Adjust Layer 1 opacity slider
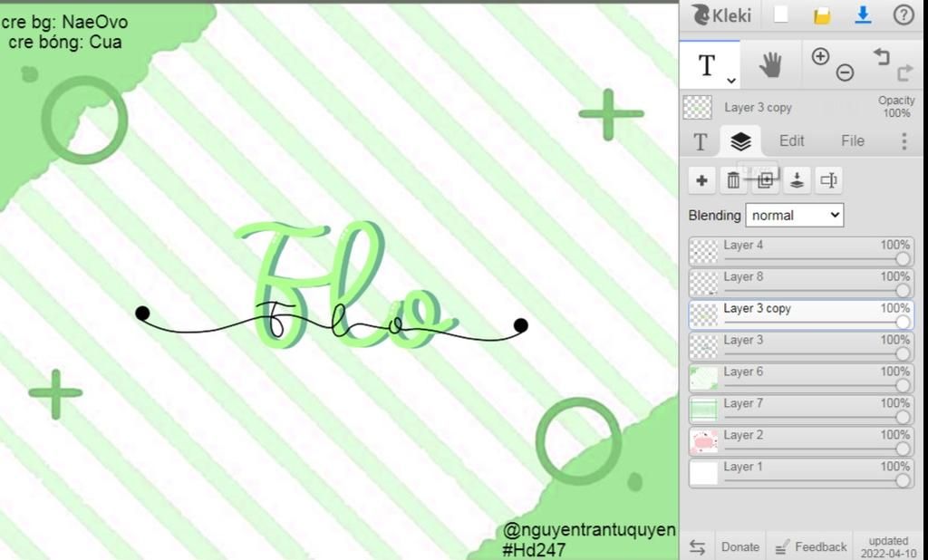This screenshot has width=928, height=560. tap(903, 480)
